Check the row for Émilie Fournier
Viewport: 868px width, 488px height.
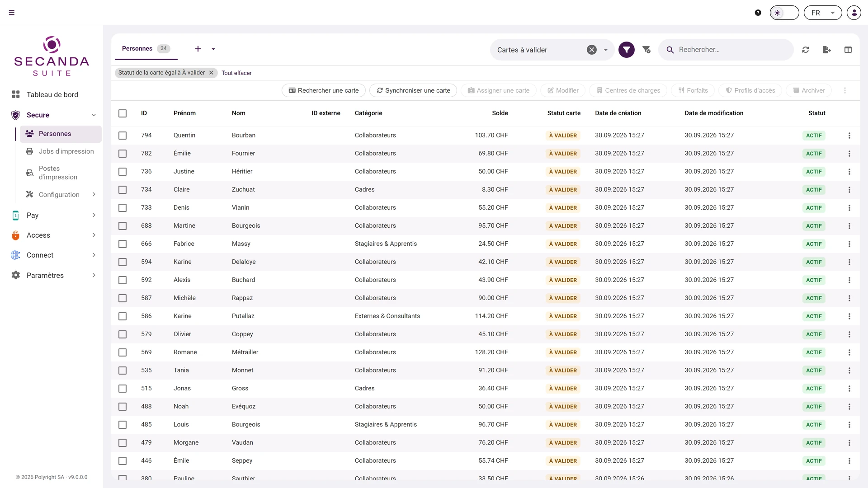point(123,154)
